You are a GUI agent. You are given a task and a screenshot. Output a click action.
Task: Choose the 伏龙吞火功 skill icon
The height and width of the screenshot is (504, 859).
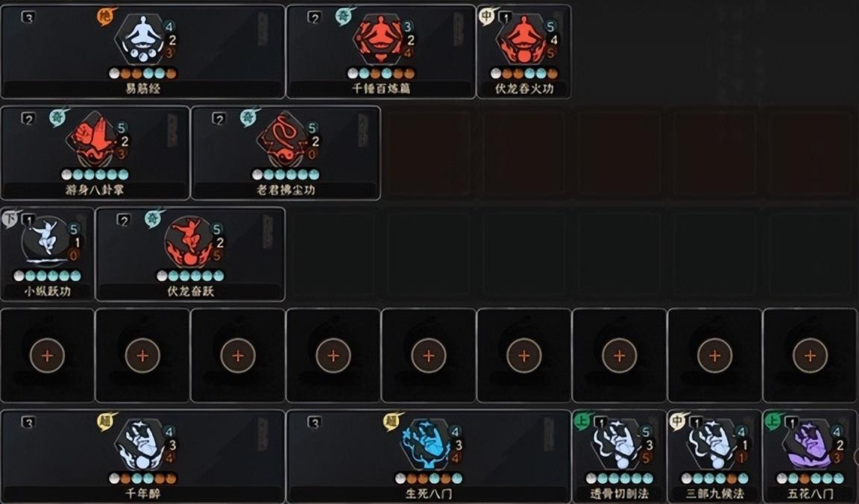click(x=524, y=40)
